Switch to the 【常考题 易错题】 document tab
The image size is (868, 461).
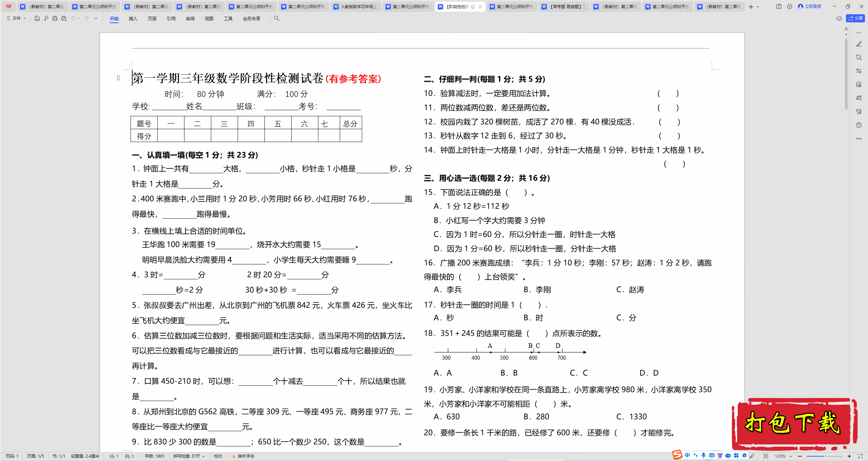pyautogui.click(x=564, y=7)
